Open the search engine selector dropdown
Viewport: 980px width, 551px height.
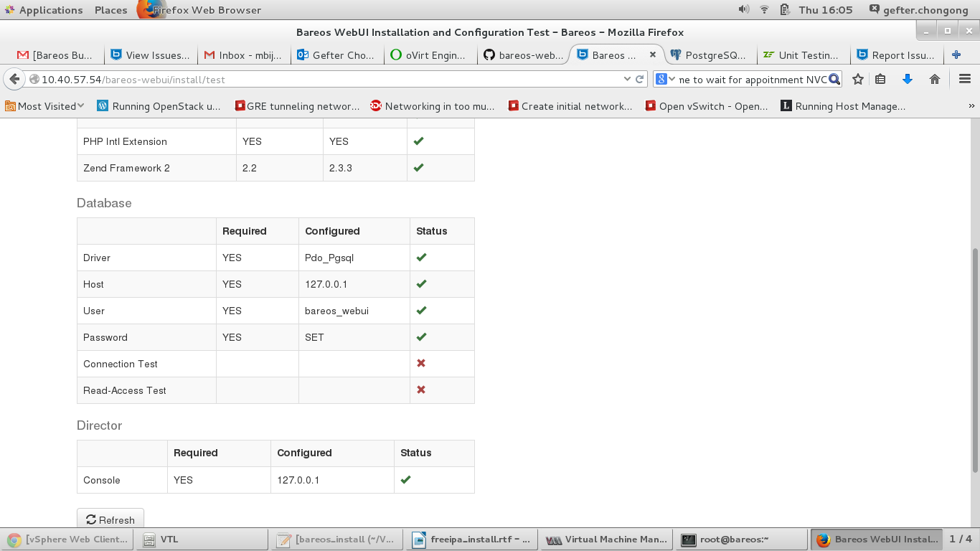click(666, 80)
